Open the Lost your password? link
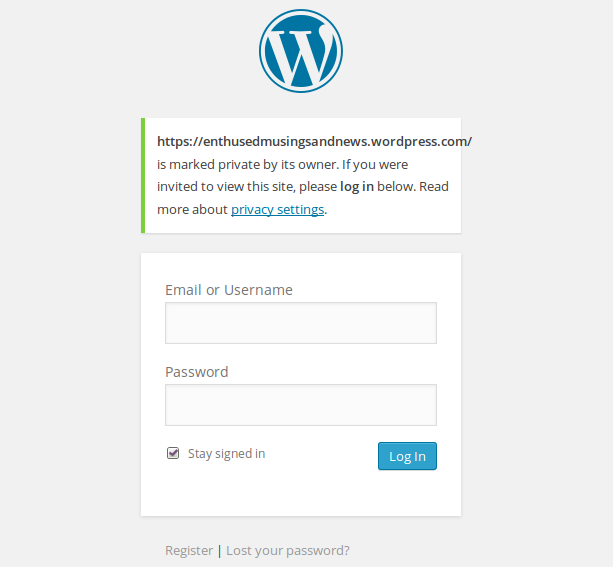 [288, 550]
